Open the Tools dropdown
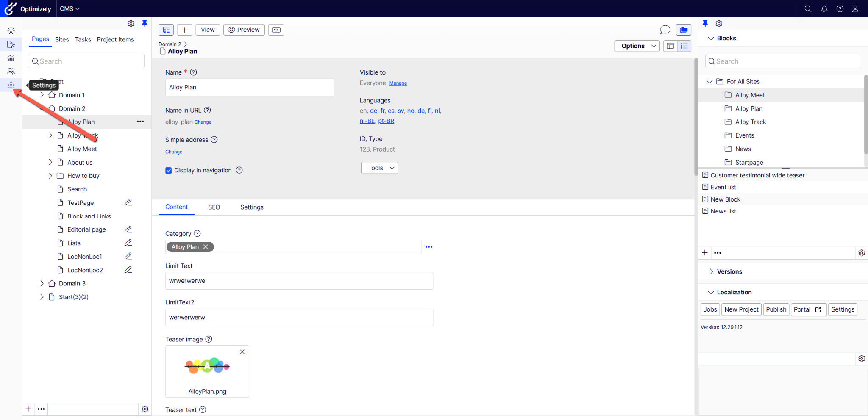 [379, 168]
